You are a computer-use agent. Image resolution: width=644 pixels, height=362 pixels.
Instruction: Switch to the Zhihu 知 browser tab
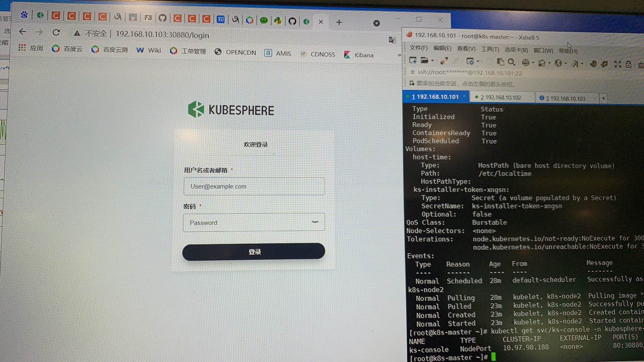(221, 19)
